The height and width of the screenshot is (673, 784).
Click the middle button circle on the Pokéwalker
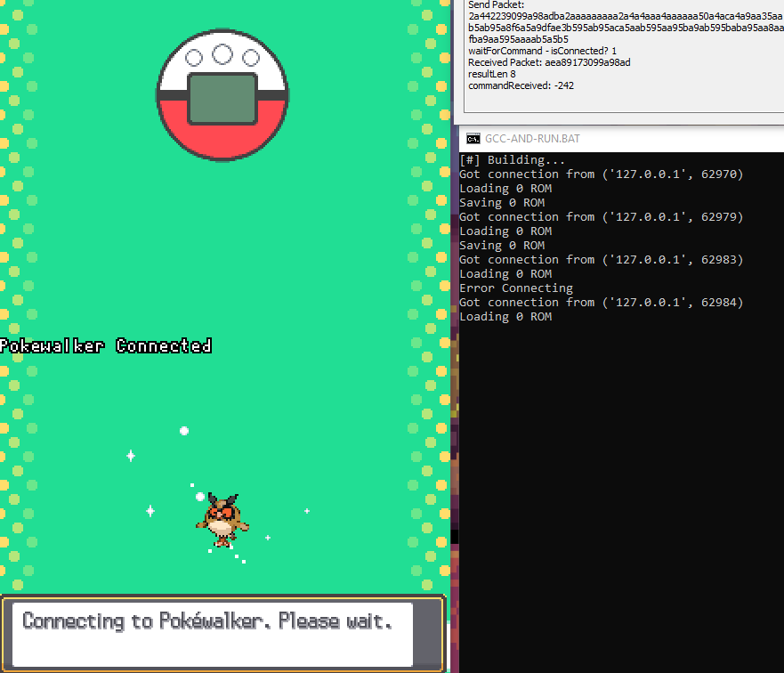pyautogui.click(x=222, y=54)
